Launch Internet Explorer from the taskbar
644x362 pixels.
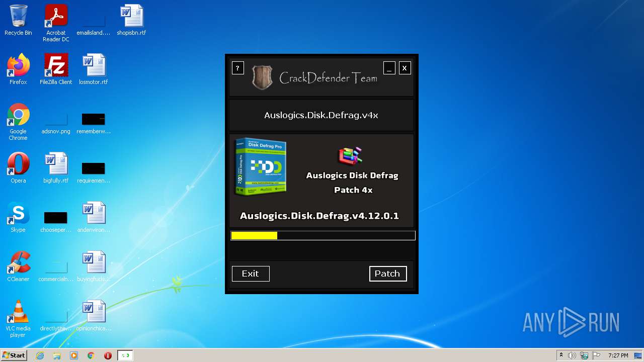(40, 355)
